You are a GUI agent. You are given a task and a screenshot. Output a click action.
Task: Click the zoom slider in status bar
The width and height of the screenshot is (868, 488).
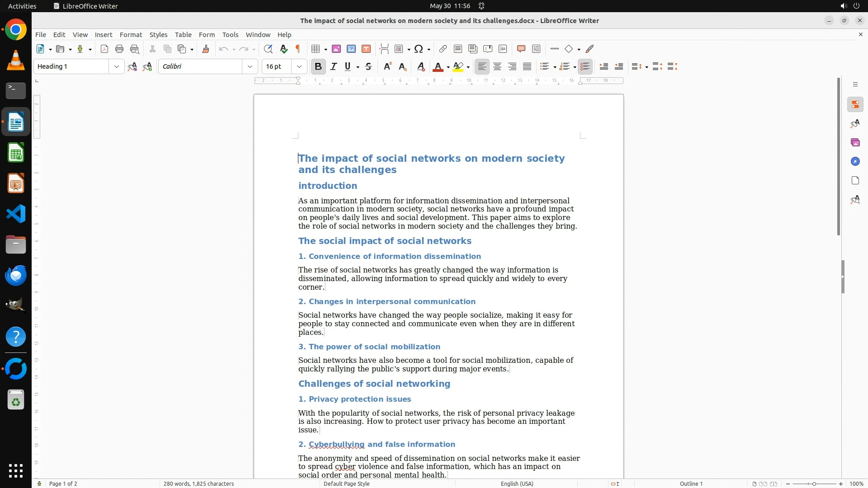pyautogui.click(x=814, y=483)
